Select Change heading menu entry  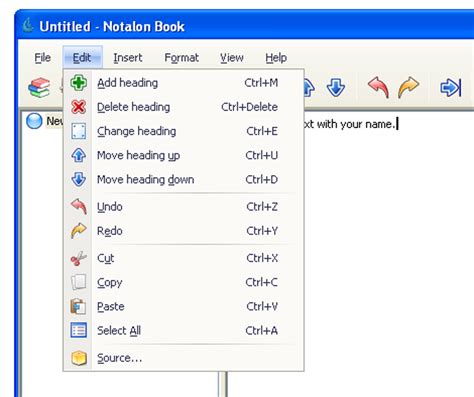(184, 131)
